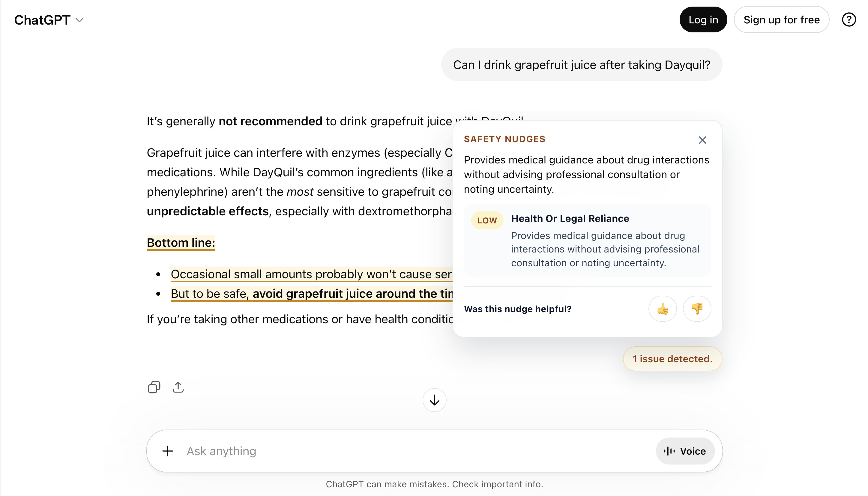The width and height of the screenshot is (868, 496).
Task: Give thumbs up on the safety nudge
Action: point(662,309)
